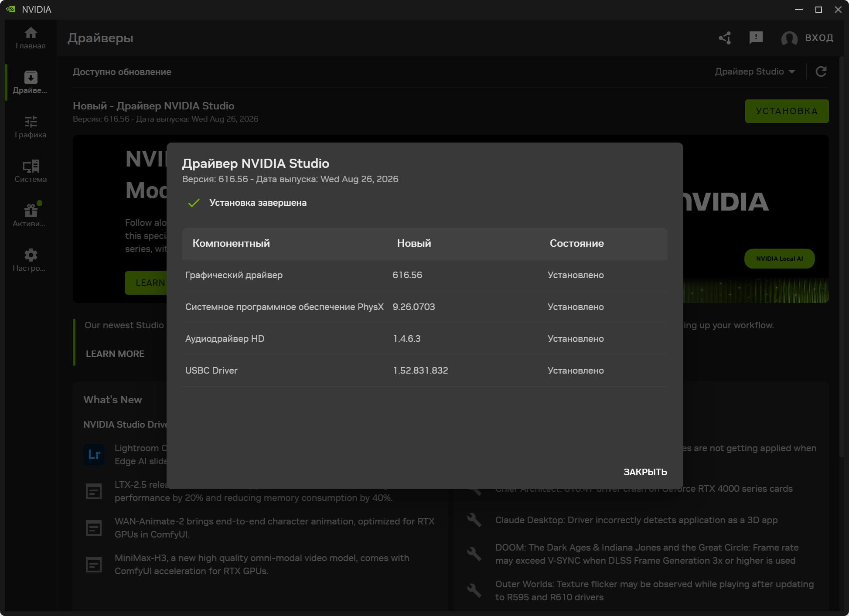
Task: Click the WAN-Animate-2 news item text
Action: pyautogui.click(x=275, y=528)
